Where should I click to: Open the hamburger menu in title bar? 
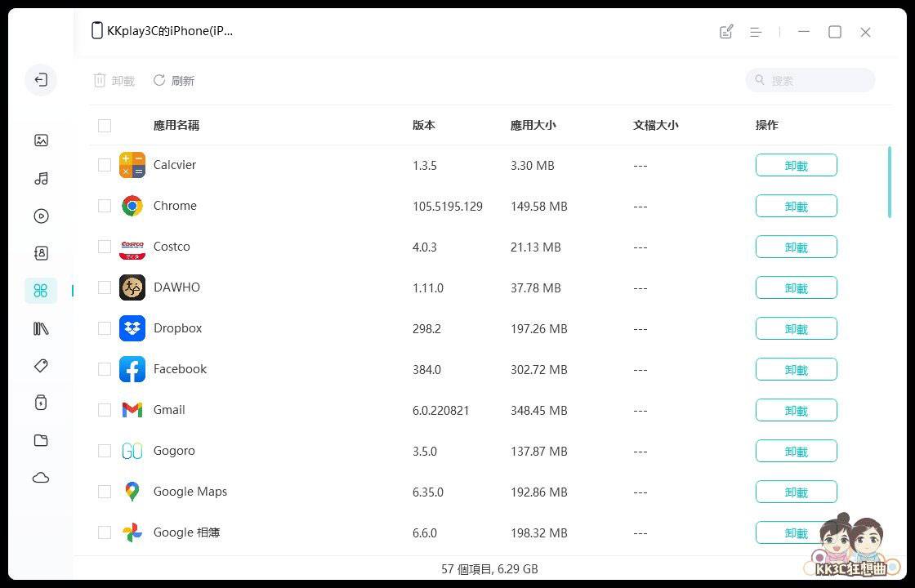756,32
